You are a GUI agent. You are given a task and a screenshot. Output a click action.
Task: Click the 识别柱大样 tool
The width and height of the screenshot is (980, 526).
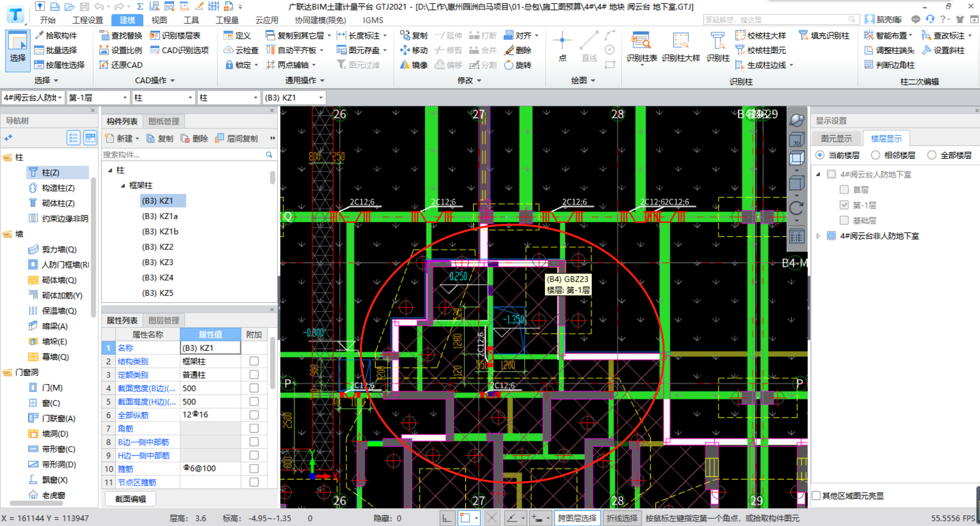tap(680, 47)
